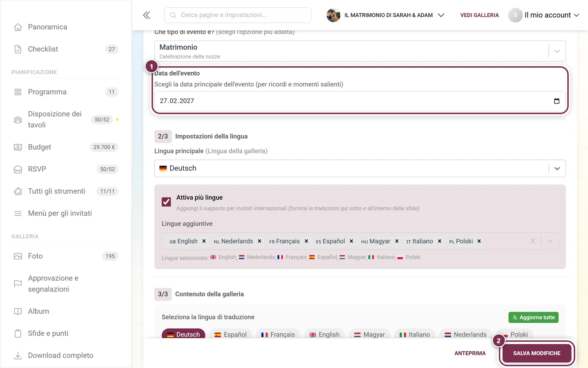588x368 pixels.
Task: Uncheck the Attiva più lingue checkbox
Action: click(x=166, y=202)
